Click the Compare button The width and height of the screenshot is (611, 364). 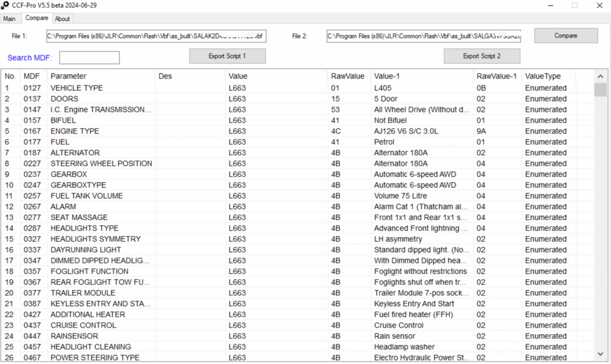pos(565,35)
